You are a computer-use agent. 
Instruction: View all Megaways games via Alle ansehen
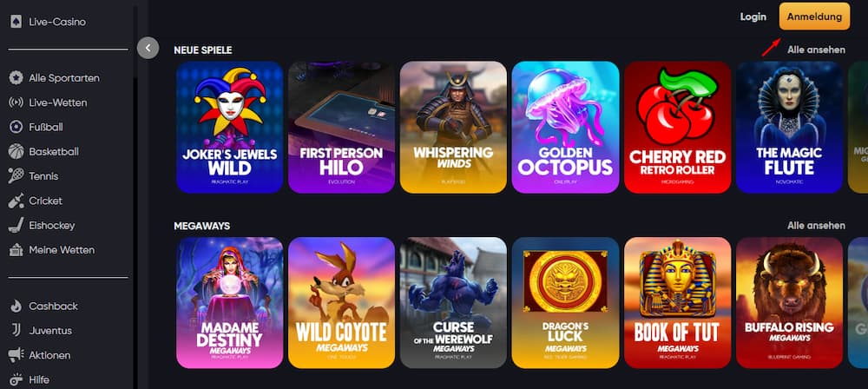816,226
